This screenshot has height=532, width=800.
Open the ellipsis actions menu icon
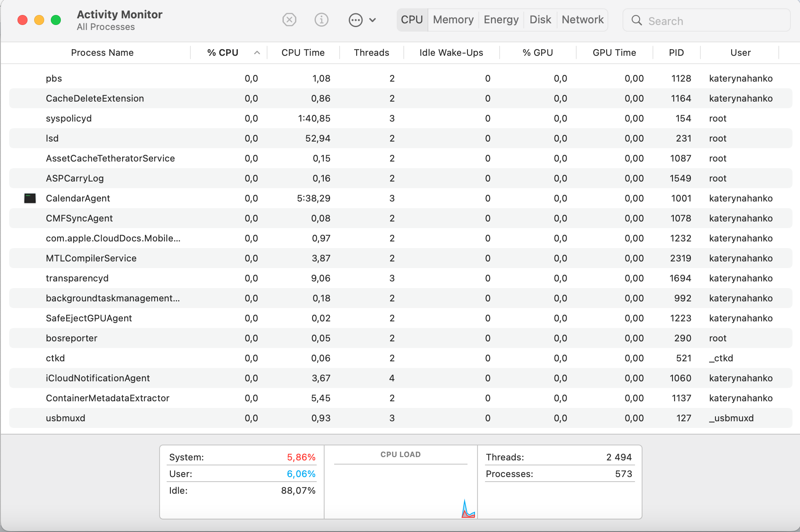tap(355, 20)
